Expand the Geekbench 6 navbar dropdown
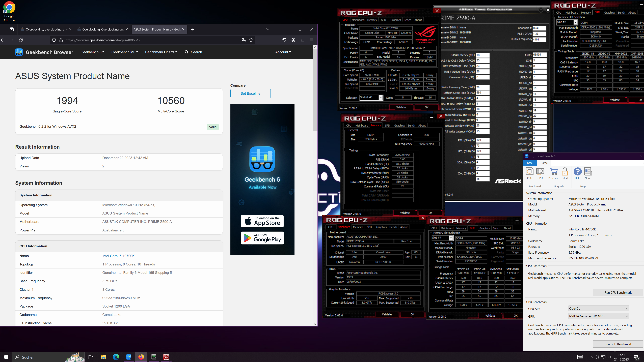The width and height of the screenshot is (644, 362). point(92,52)
